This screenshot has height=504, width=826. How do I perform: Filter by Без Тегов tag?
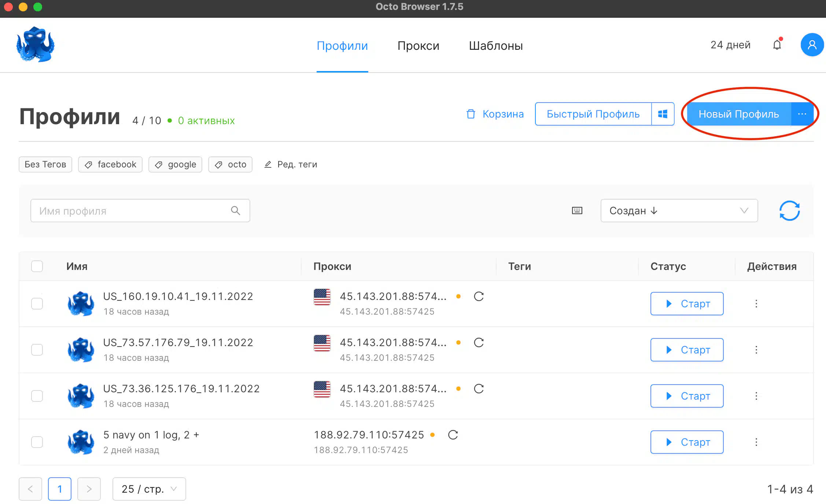click(x=45, y=164)
